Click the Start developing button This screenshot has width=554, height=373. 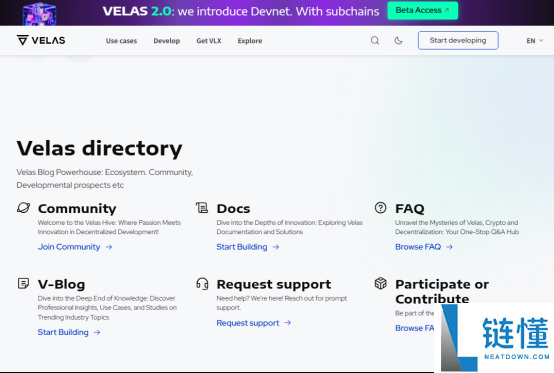click(458, 40)
